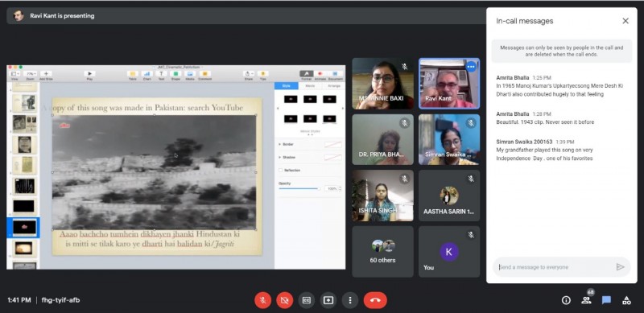Screen dimensions: 644x313
Task: Click the present now icon
Action: [328, 300]
